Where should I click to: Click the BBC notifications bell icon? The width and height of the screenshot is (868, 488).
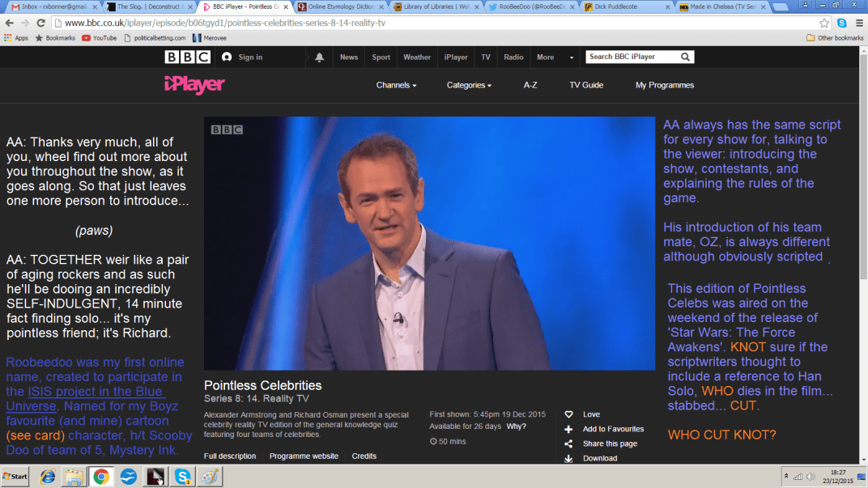tap(319, 57)
